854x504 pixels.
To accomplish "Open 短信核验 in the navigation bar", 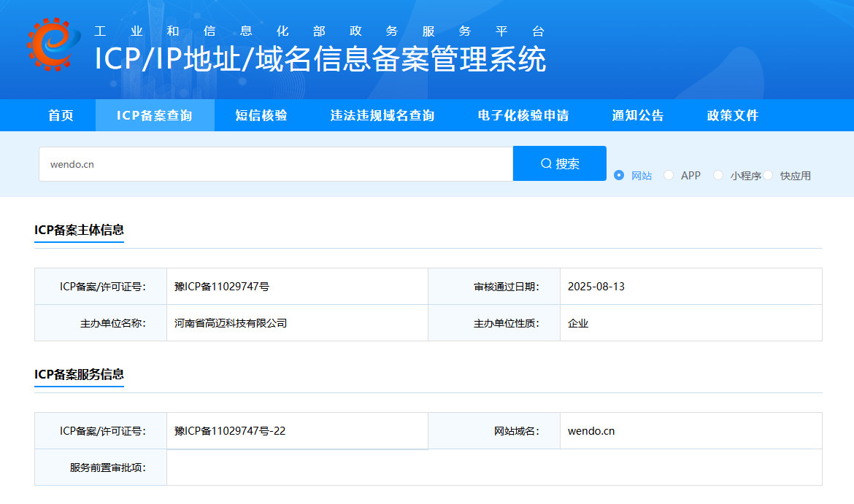I will click(x=261, y=115).
